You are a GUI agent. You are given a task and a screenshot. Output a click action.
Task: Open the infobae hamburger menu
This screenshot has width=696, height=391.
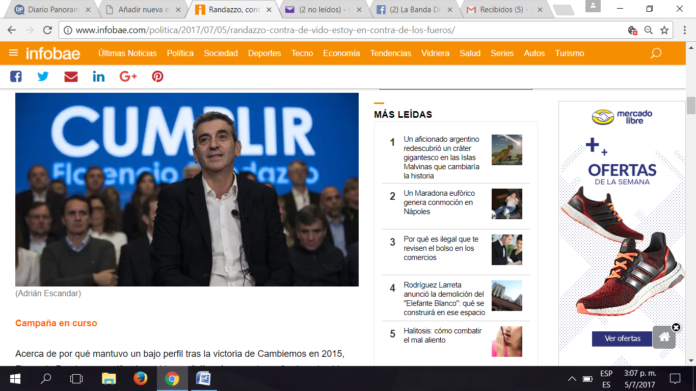[x=13, y=53]
